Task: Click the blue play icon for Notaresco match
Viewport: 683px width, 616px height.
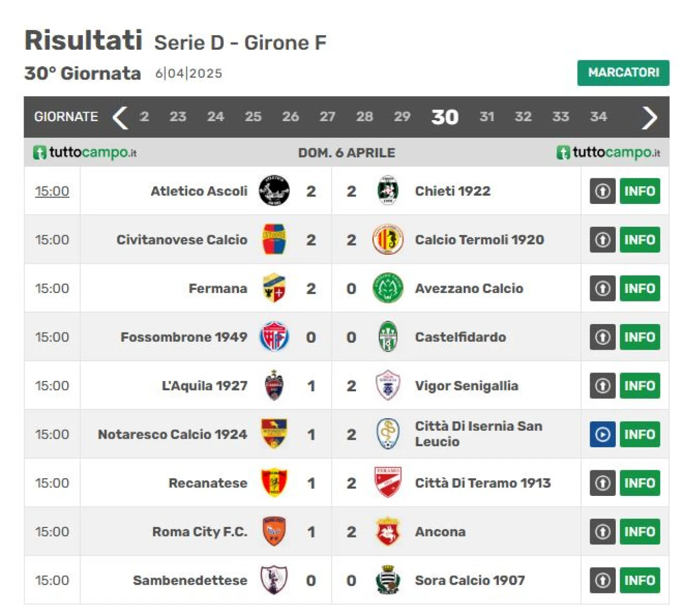Action: (x=602, y=435)
